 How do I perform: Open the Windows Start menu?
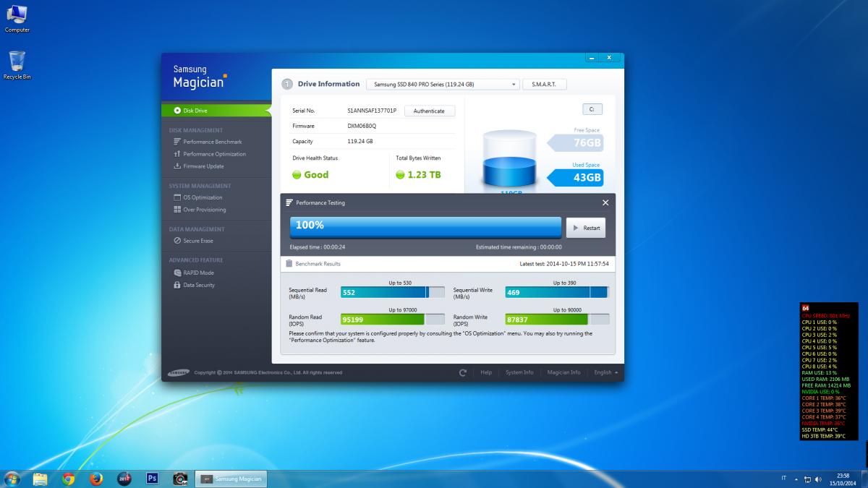click(x=12, y=479)
